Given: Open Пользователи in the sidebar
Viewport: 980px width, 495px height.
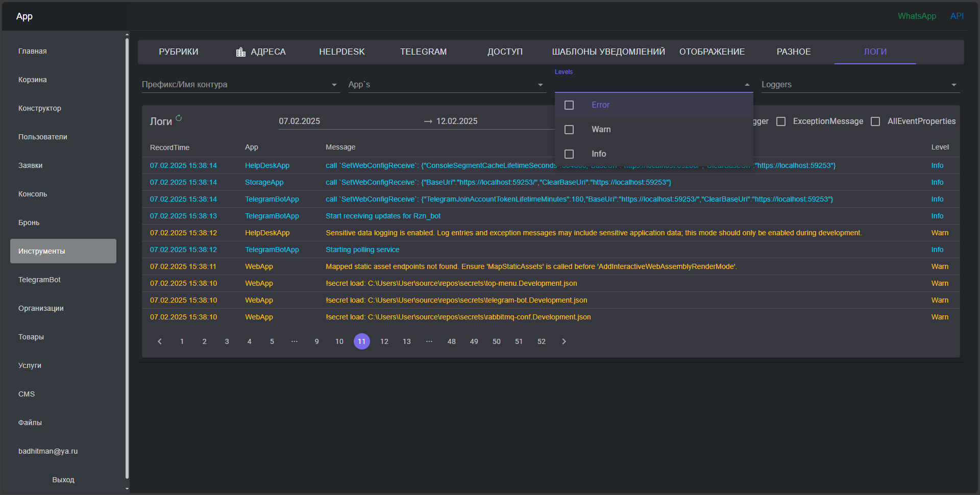Looking at the screenshot, I should (x=63, y=137).
